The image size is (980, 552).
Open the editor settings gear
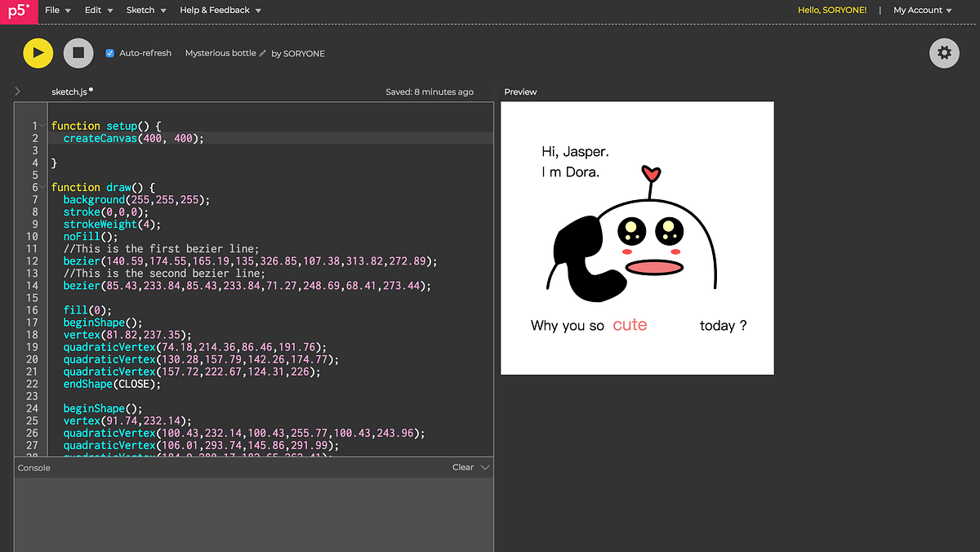pyautogui.click(x=944, y=52)
